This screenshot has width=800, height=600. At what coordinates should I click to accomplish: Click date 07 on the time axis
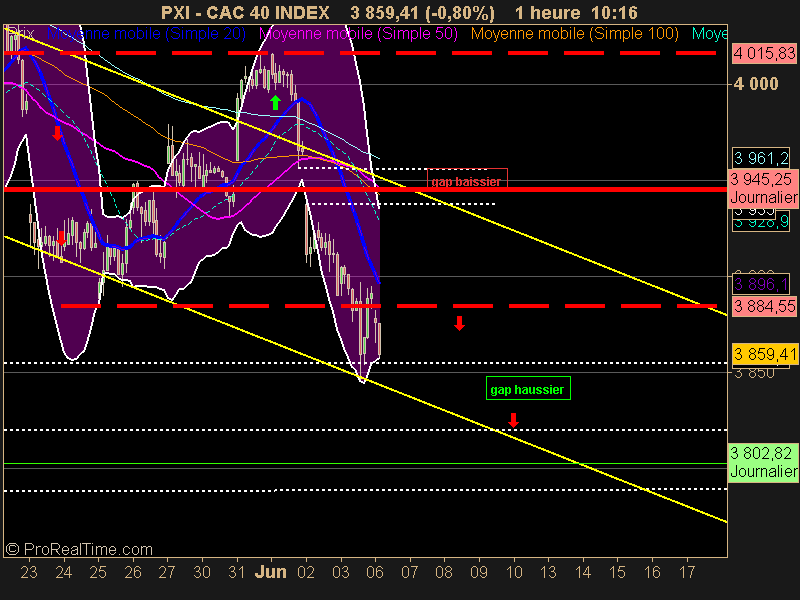pos(410,572)
